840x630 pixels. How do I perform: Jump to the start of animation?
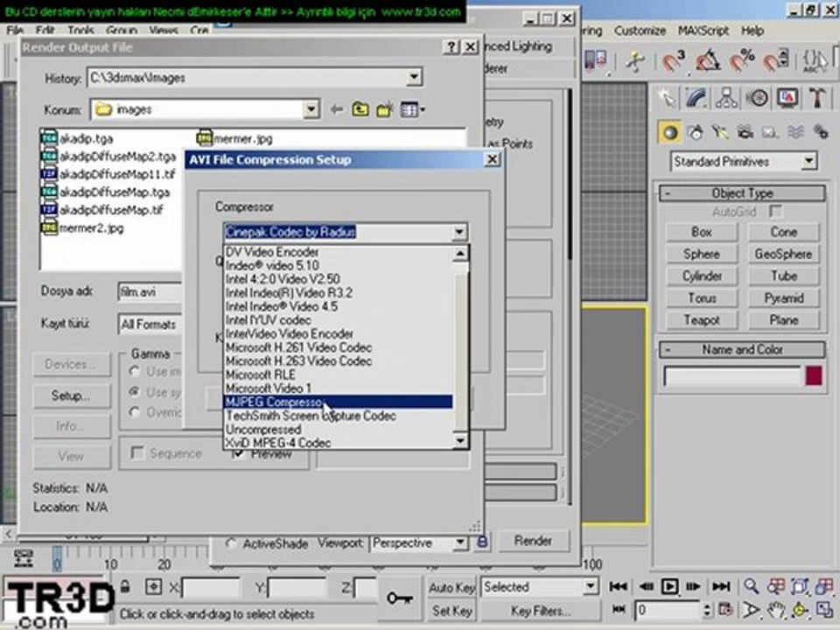pyautogui.click(x=618, y=586)
